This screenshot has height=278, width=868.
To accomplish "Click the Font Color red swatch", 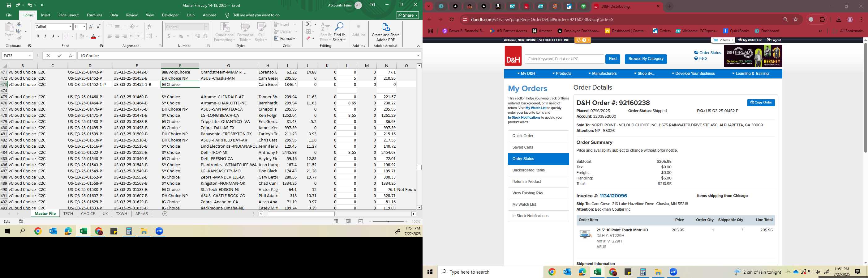I will click(93, 36).
